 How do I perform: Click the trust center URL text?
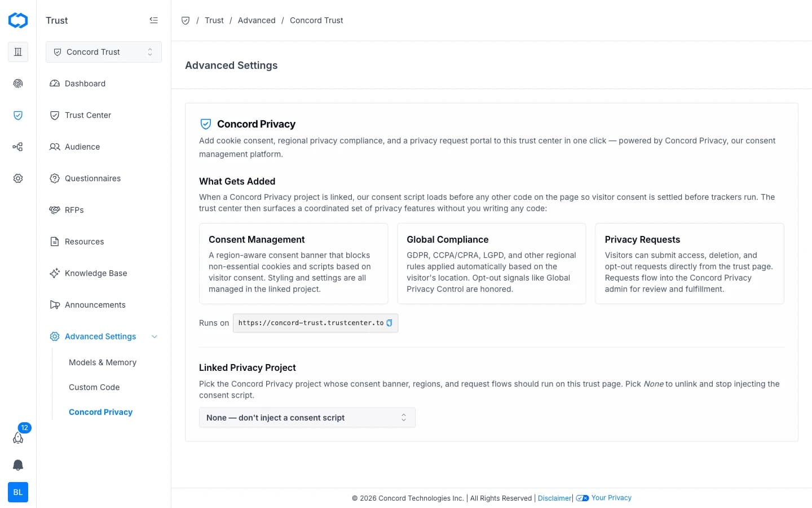[x=311, y=323]
